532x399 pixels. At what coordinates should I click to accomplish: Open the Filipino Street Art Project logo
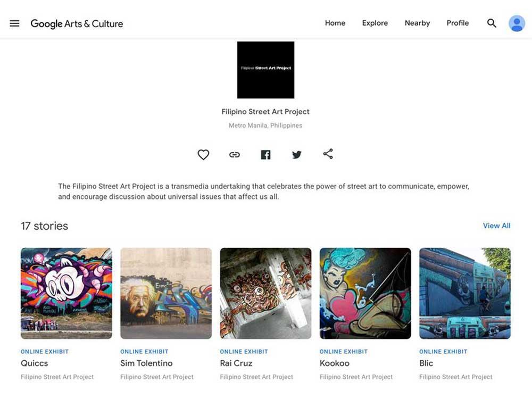(265, 70)
